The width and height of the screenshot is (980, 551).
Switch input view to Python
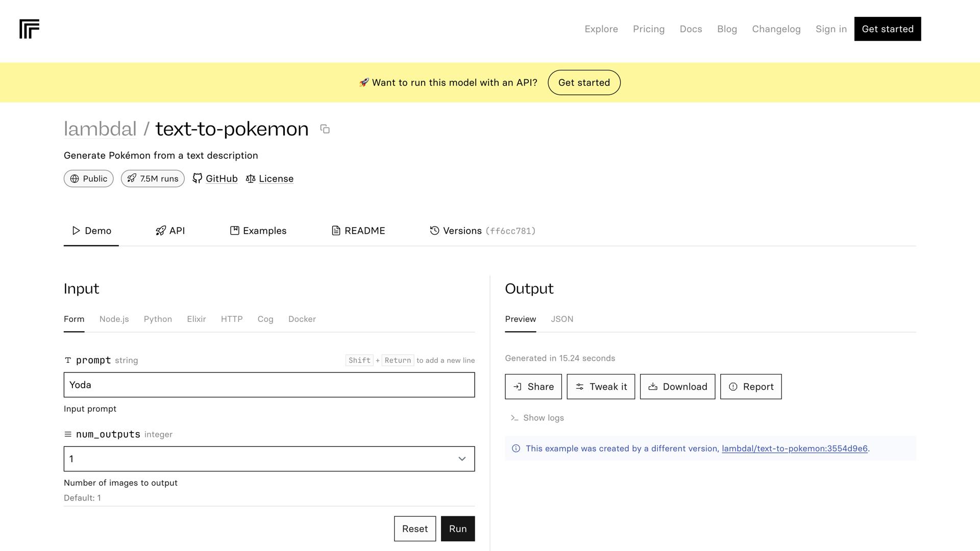158,319
